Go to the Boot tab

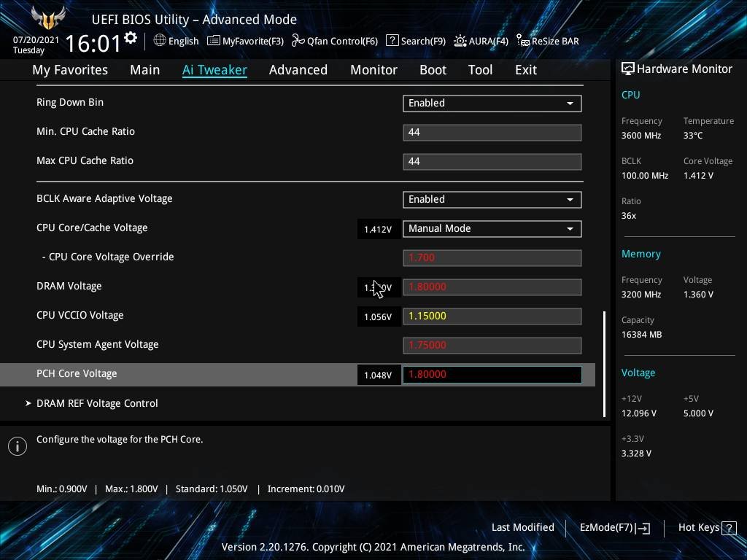(433, 70)
